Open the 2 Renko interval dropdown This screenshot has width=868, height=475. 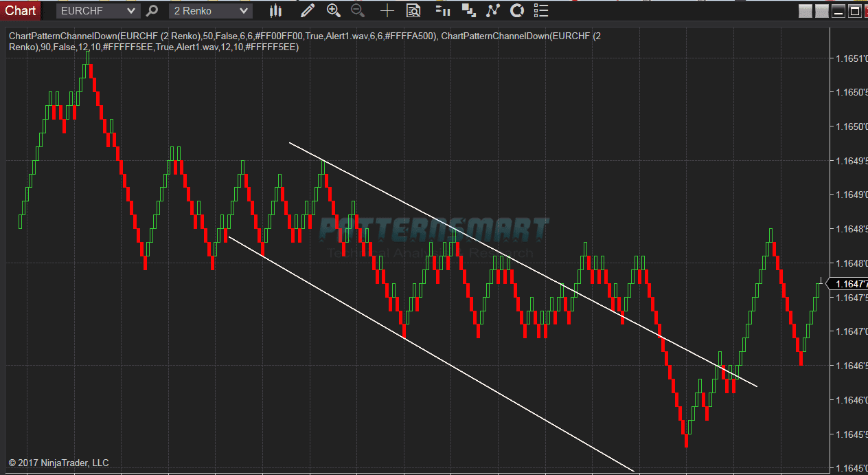pos(211,10)
